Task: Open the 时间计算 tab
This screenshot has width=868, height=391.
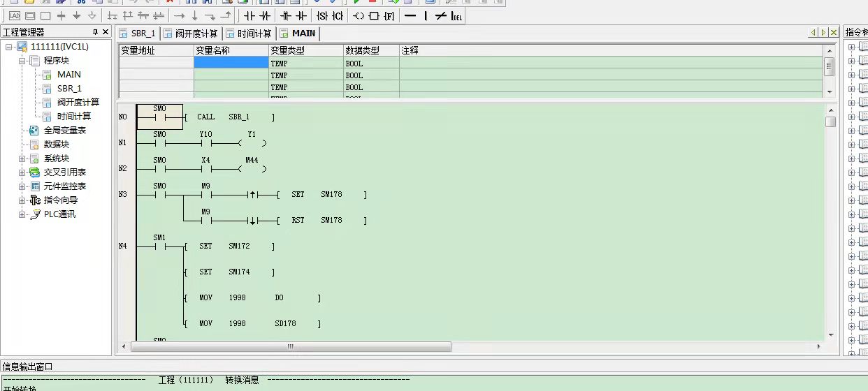Action: 249,33
